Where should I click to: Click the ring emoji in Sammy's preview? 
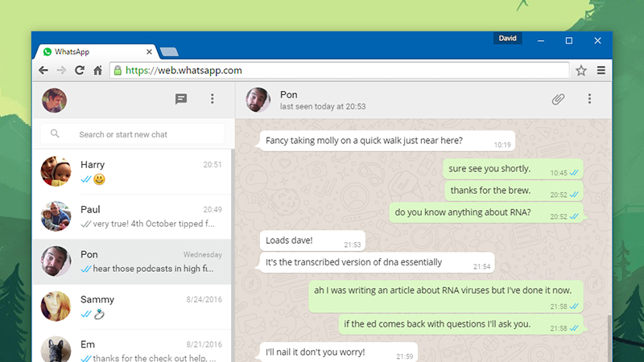click(x=99, y=315)
